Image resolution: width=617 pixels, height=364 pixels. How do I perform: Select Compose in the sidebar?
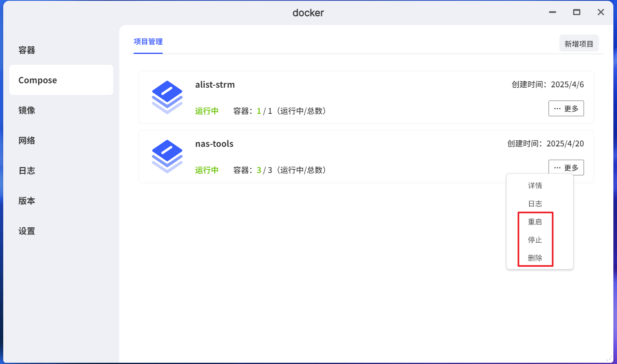click(x=61, y=80)
